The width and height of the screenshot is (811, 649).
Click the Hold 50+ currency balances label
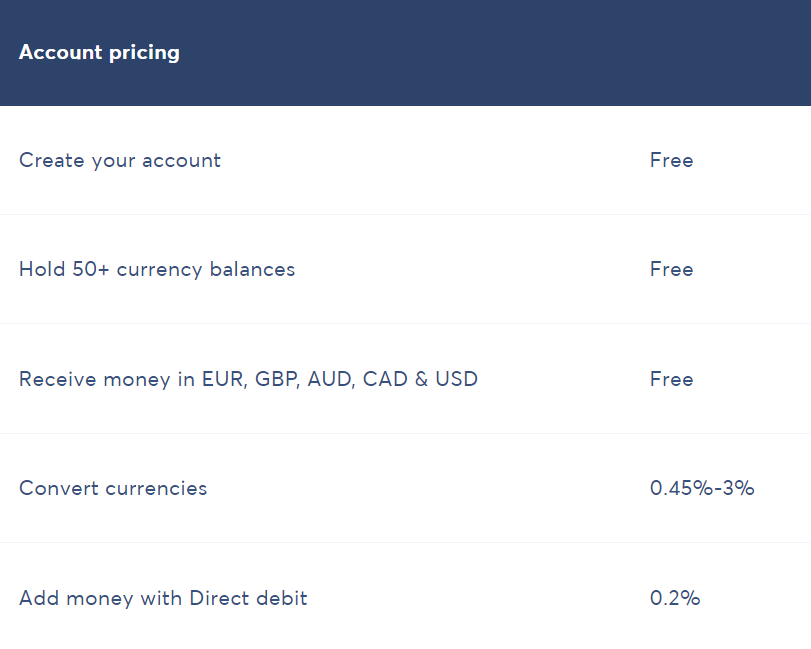tap(157, 269)
